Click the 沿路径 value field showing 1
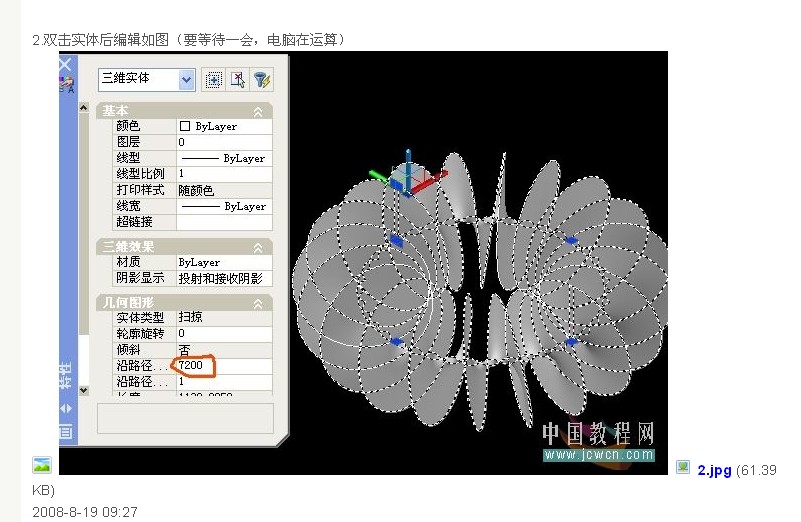Viewport: 801px width, 522px height. 224,382
